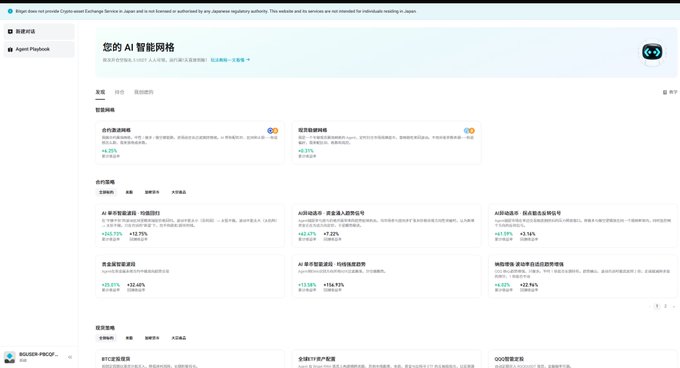
Task: Open Agent Playbook in the sidebar
Action: click(39, 49)
